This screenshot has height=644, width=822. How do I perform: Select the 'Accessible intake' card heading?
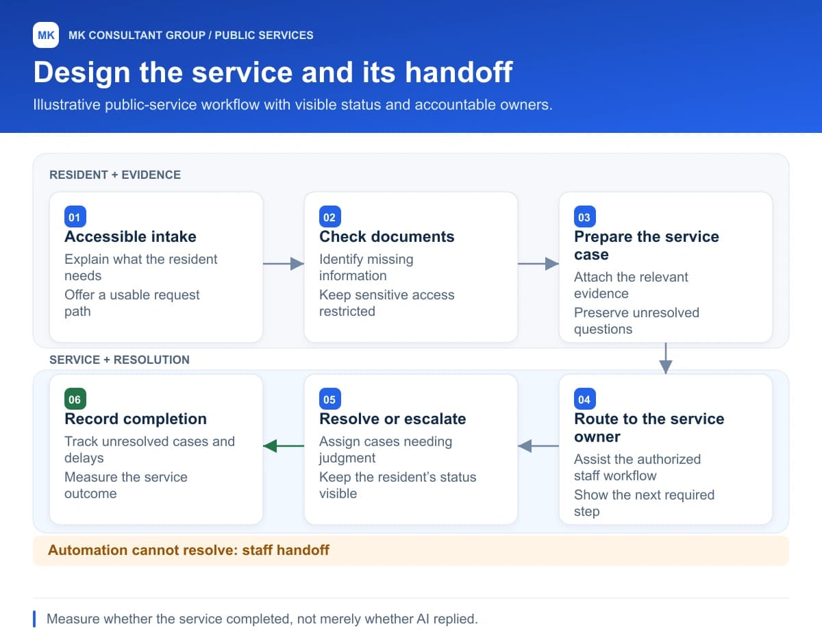pyautogui.click(x=130, y=237)
